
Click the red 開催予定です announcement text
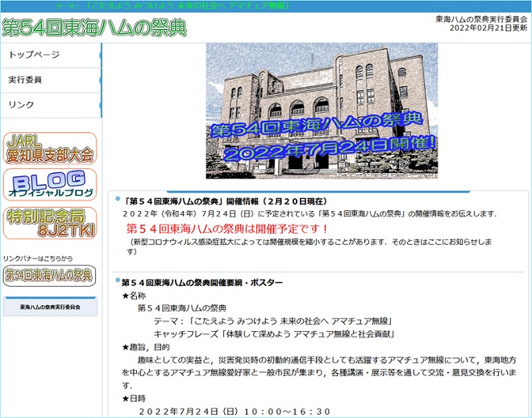click(227, 229)
